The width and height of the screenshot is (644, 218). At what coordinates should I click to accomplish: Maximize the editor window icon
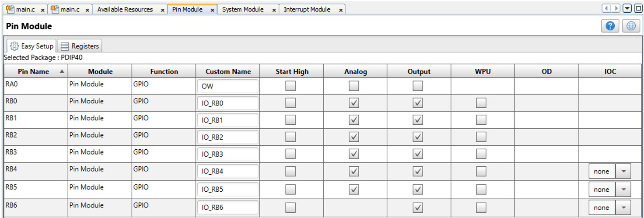638,8
